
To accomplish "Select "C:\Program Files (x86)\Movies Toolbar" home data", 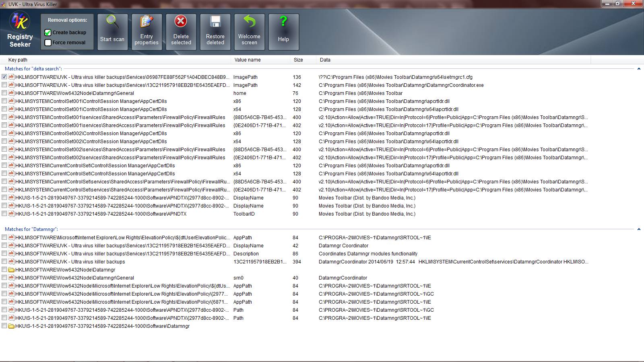I will click(361, 93).
